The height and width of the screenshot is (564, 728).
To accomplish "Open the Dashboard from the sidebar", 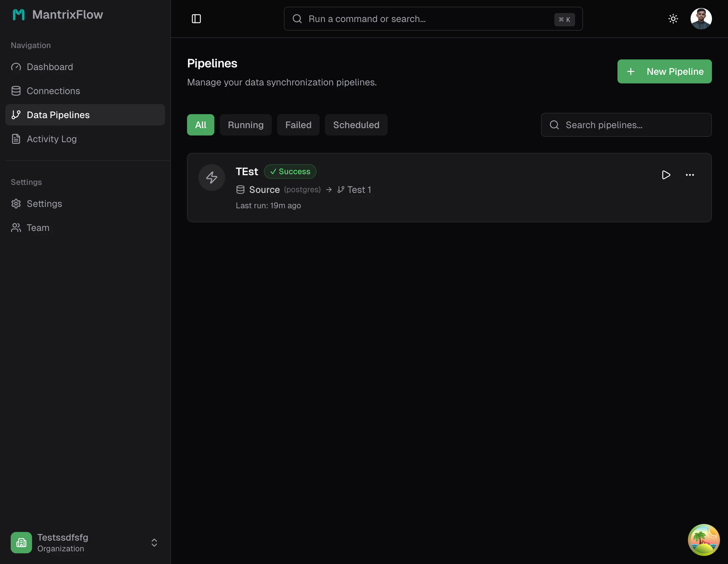I will click(x=49, y=67).
